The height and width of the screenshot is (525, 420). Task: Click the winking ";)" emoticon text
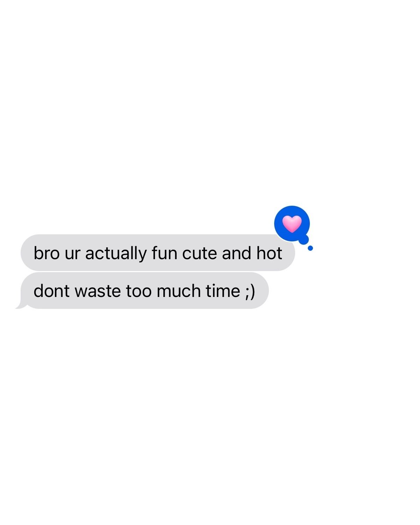click(x=250, y=291)
